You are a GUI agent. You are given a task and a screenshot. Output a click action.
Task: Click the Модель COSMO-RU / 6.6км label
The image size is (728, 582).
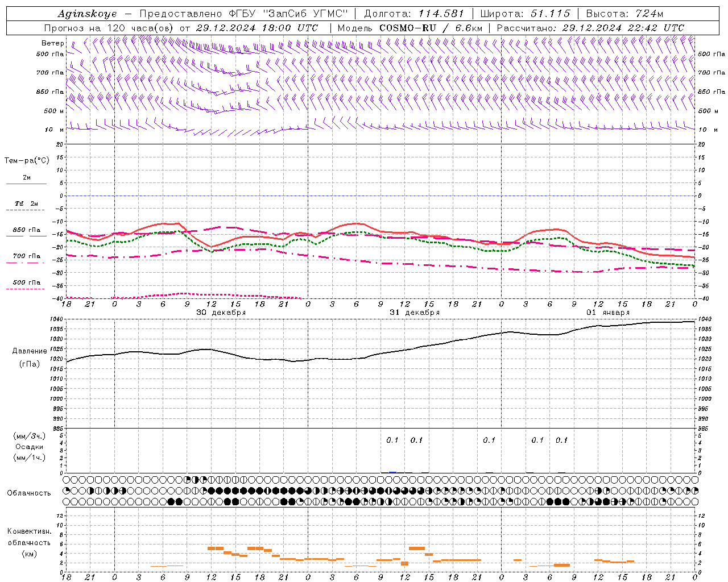coord(410,28)
